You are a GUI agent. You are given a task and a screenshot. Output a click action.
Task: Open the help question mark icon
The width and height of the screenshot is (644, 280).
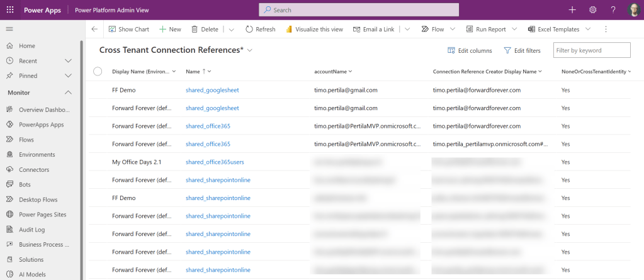point(613,10)
